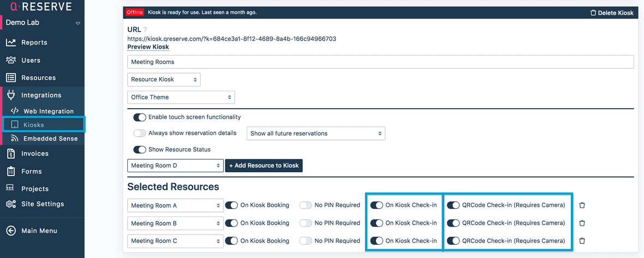Enable Always show reservation details toggle
644x258 pixels.
pos(140,133)
